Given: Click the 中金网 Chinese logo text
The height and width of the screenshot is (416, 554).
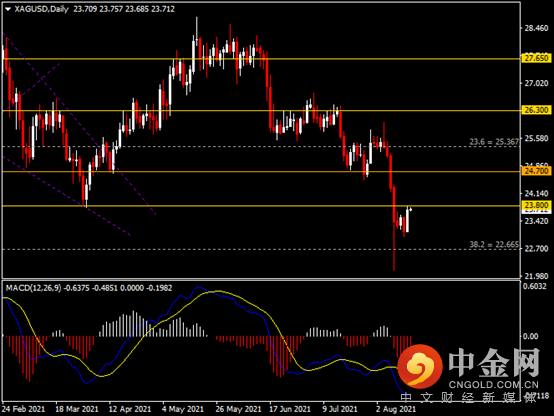Looking at the screenshot, I should [494, 362].
